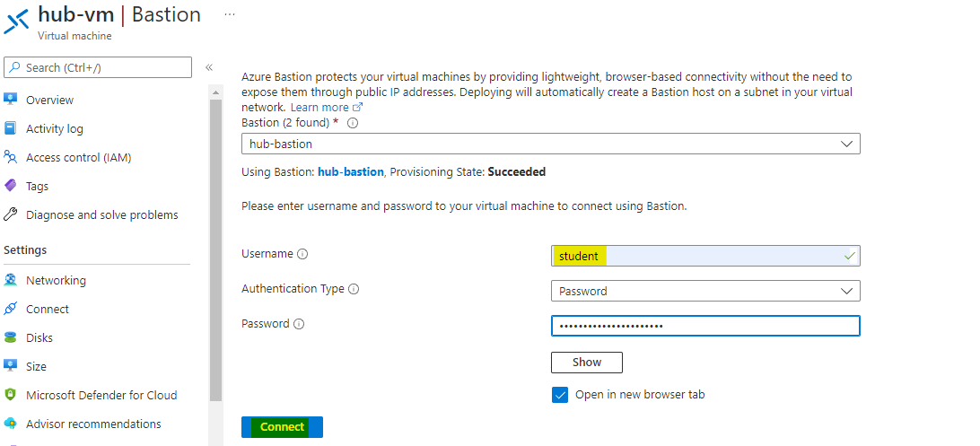Open the Connect menu item
Screen dimensions: 980x446
coord(48,309)
